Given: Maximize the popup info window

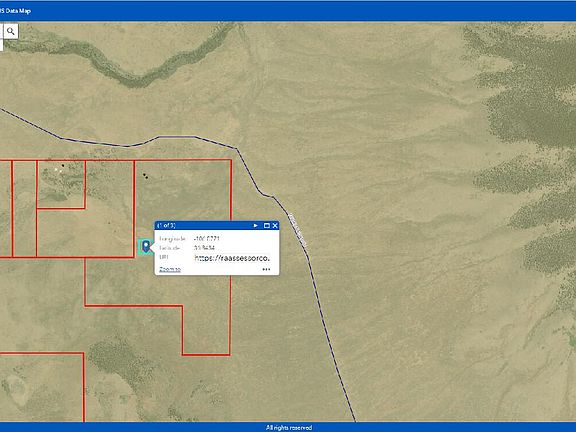Looking at the screenshot, I should tap(267, 226).
